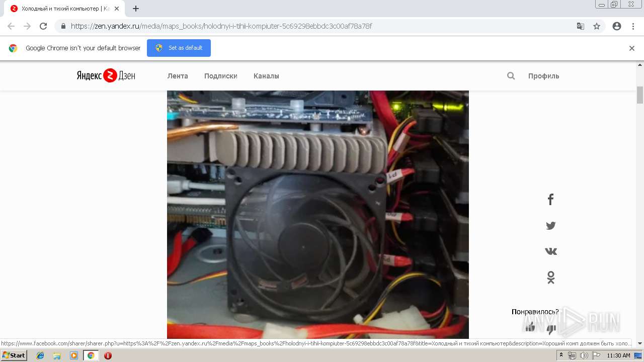Open the Лента menu item

tap(178, 76)
